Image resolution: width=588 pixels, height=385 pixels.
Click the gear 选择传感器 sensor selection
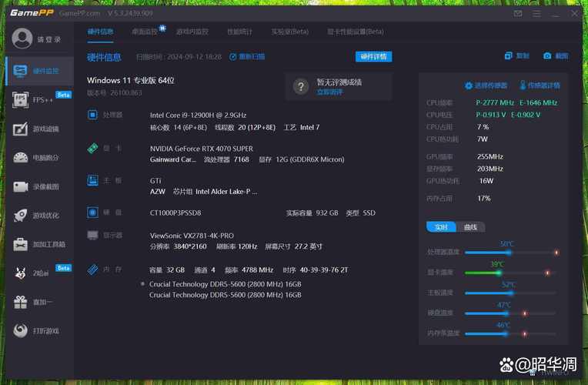(486, 85)
